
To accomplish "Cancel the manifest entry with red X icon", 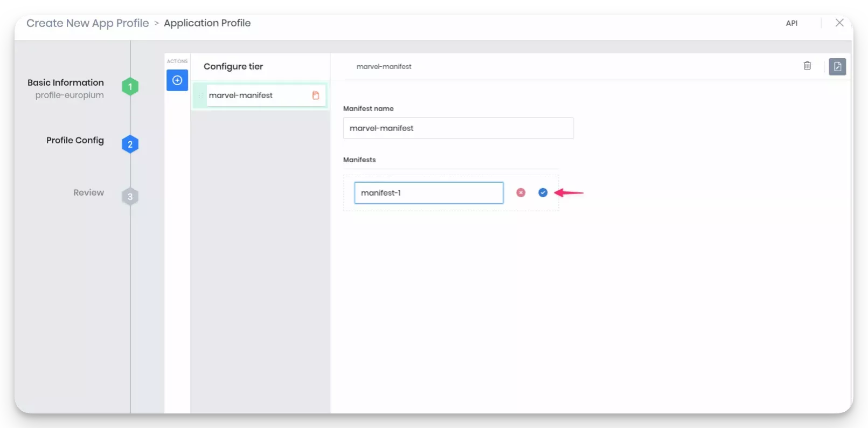I will (x=520, y=192).
